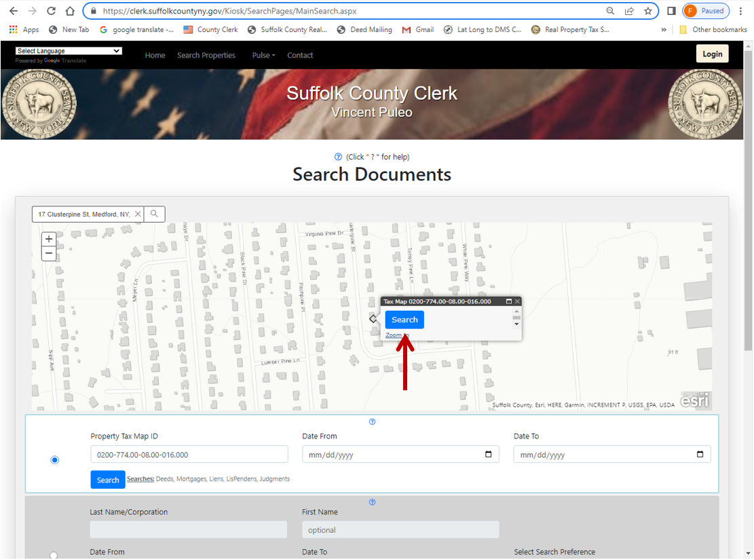
Task: Open the Date From calendar picker icon
Action: point(489,454)
